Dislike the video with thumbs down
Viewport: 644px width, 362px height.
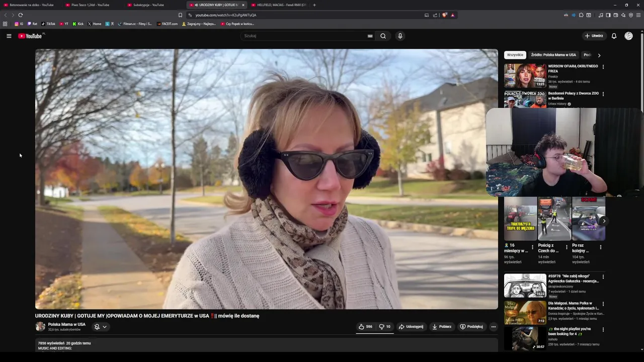point(385,327)
